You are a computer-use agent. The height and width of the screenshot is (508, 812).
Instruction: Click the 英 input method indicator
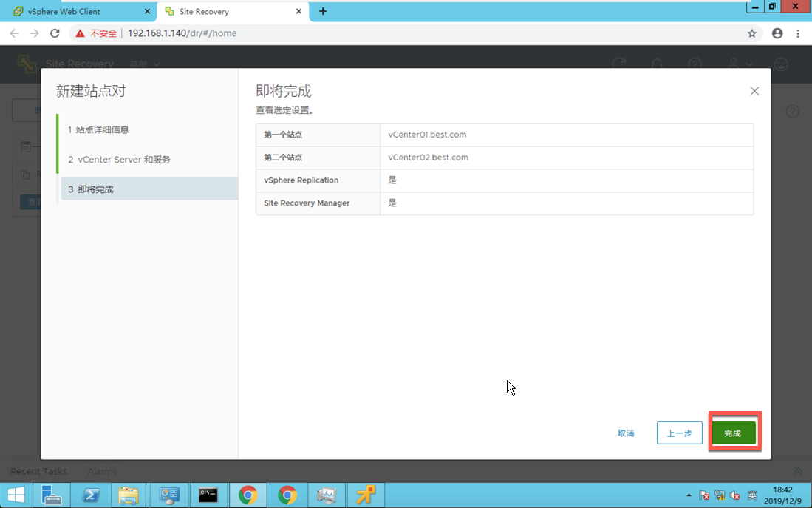tap(752, 495)
